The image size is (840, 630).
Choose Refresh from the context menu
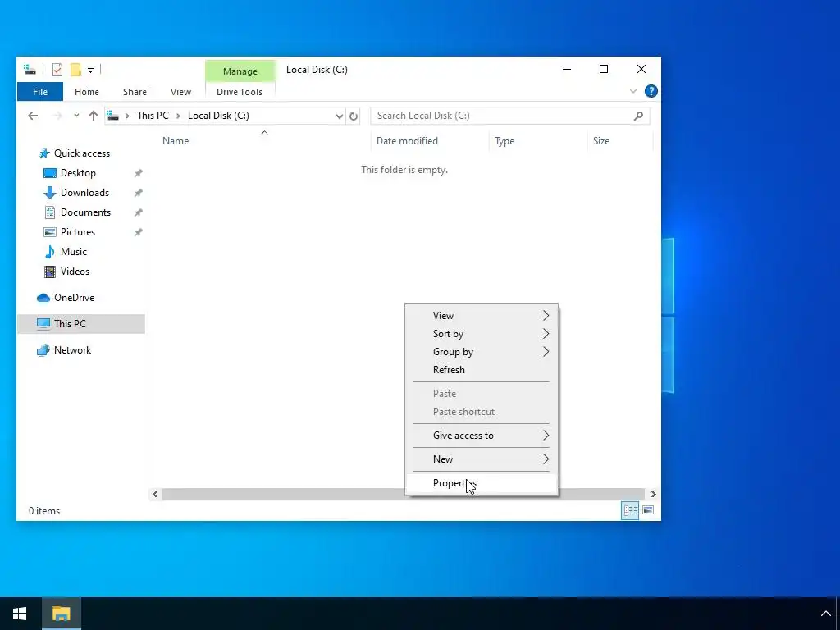[x=481, y=370]
